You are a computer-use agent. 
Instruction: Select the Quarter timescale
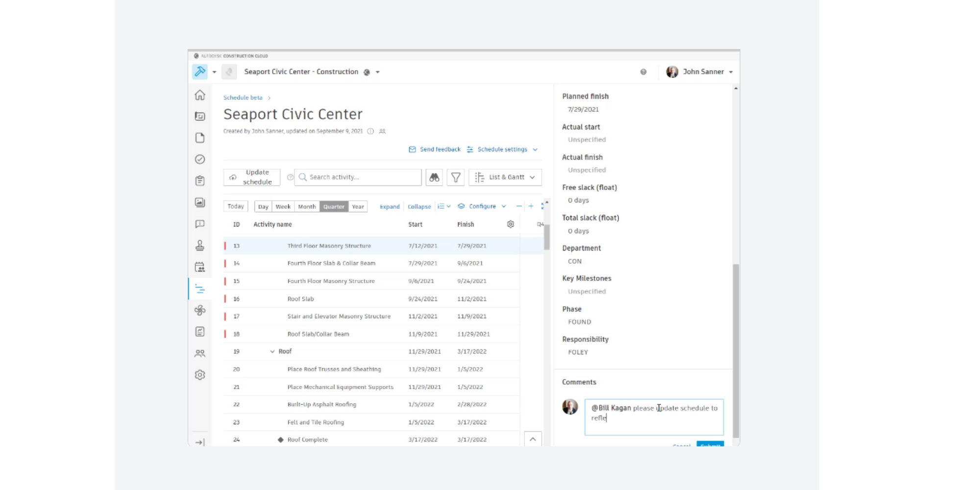click(334, 207)
